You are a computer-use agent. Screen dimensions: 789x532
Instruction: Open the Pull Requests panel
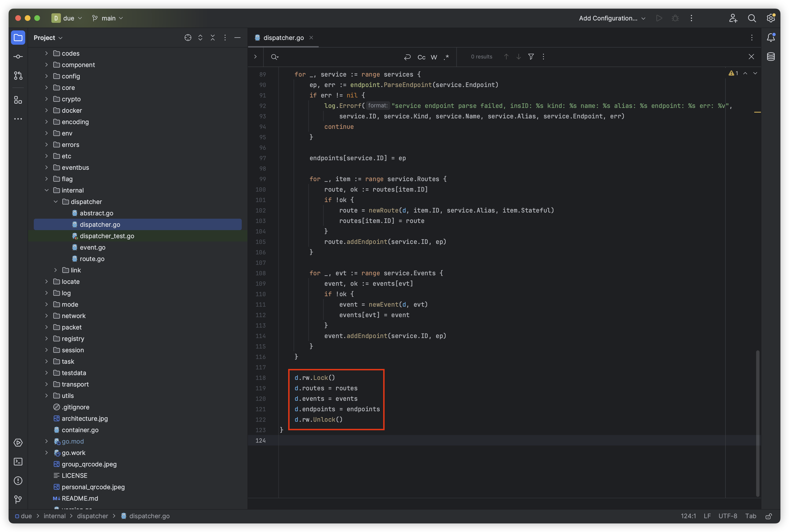18,76
